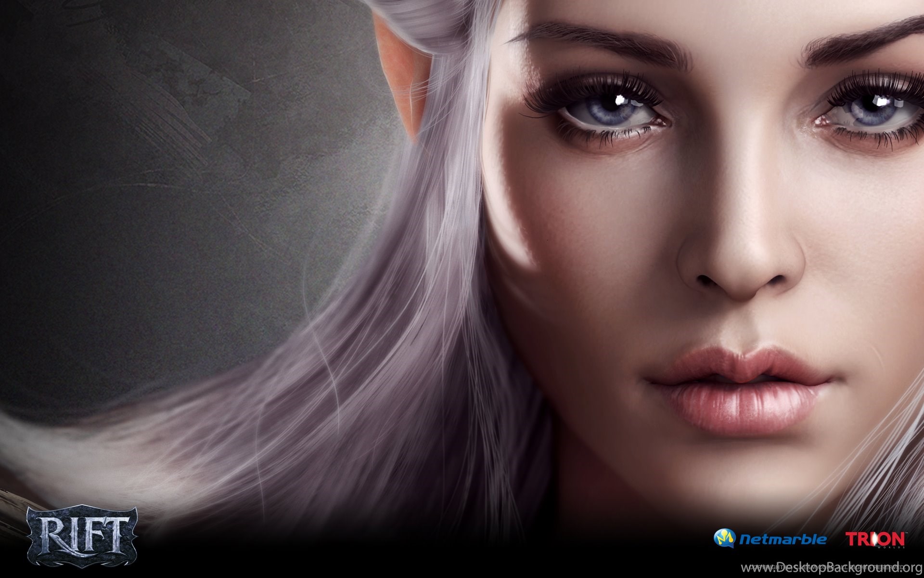Click the Netmarble logo
Screen dimensions: 924x578
click(770, 539)
